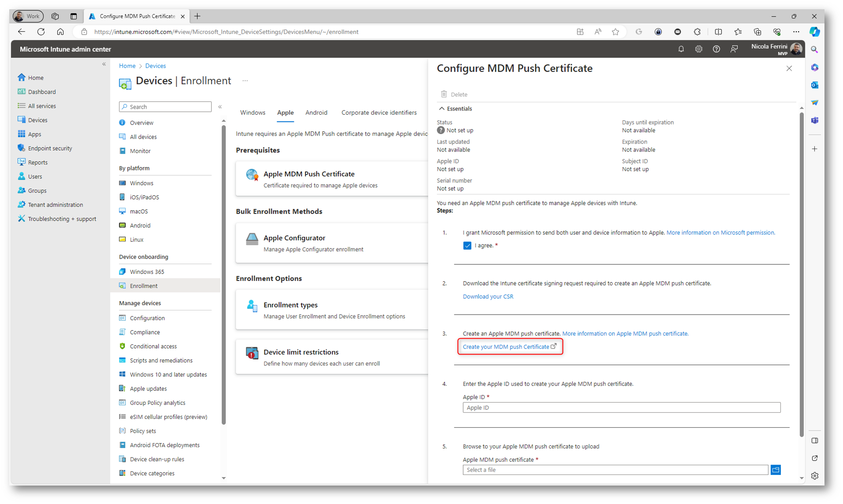Screen dimensions: 843x504
Task: Open the feedback icon in header
Action: [734, 49]
